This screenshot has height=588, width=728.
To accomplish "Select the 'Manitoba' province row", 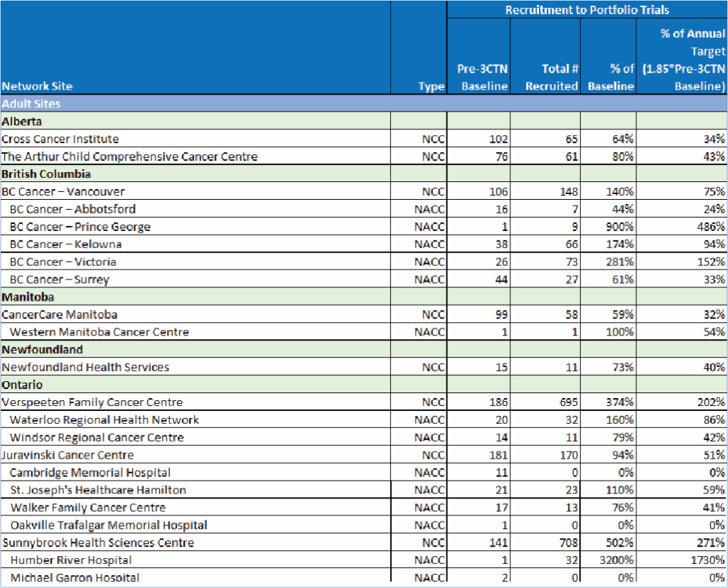I will click(363, 296).
